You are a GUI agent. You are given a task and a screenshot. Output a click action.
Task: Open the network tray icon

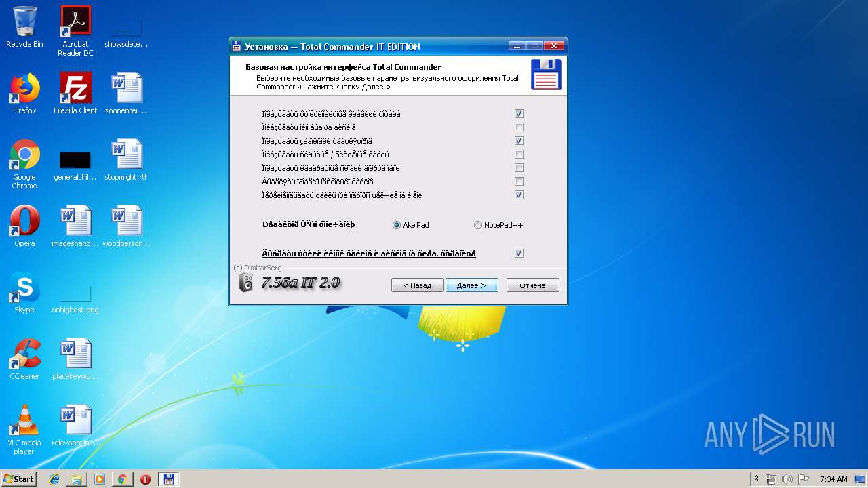pyautogui.click(x=771, y=479)
